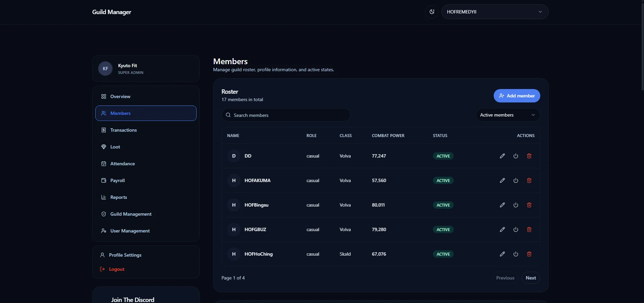Click combat power value 67,076
Viewport: 644px width, 303px height.
(379, 254)
